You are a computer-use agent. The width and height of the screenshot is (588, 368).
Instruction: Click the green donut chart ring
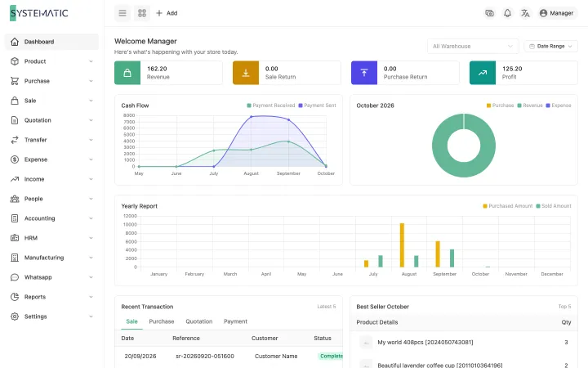(x=440, y=146)
